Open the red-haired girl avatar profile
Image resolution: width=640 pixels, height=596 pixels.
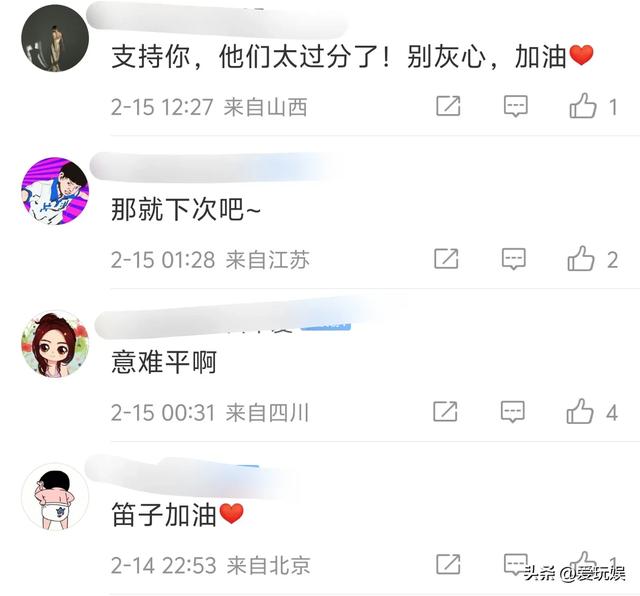click(55, 343)
